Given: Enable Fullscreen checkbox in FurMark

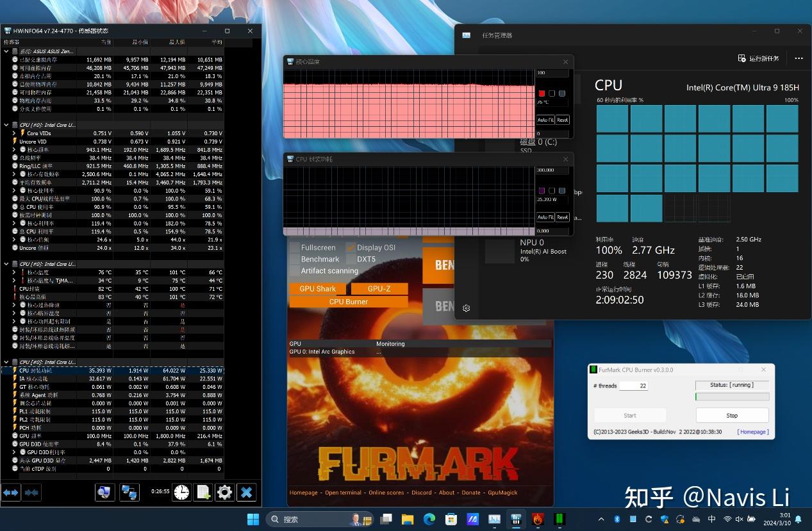Looking at the screenshot, I should coord(294,247).
